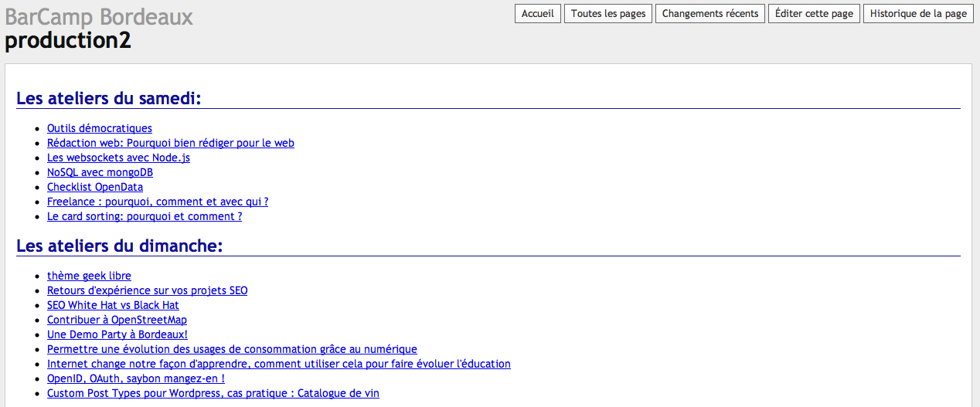The image size is (980, 407).
Task: Open the Outils démocratiques link
Action: [x=100, y=128]
